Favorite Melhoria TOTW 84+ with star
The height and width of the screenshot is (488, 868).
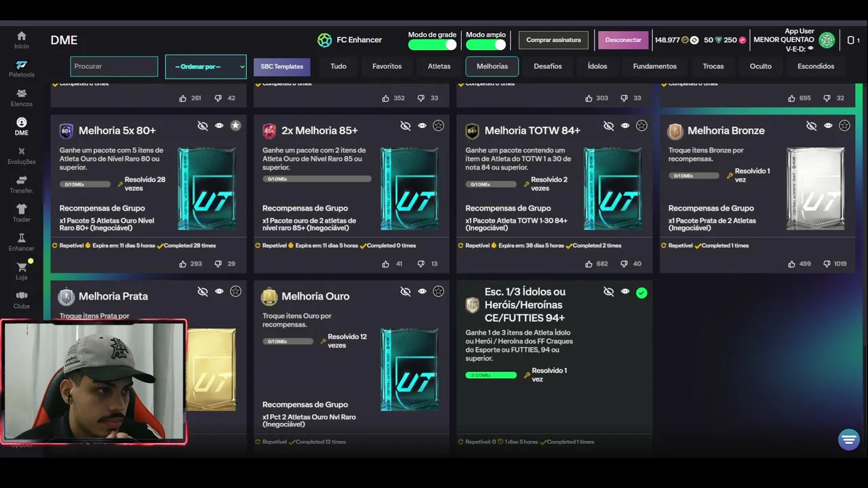642,125
